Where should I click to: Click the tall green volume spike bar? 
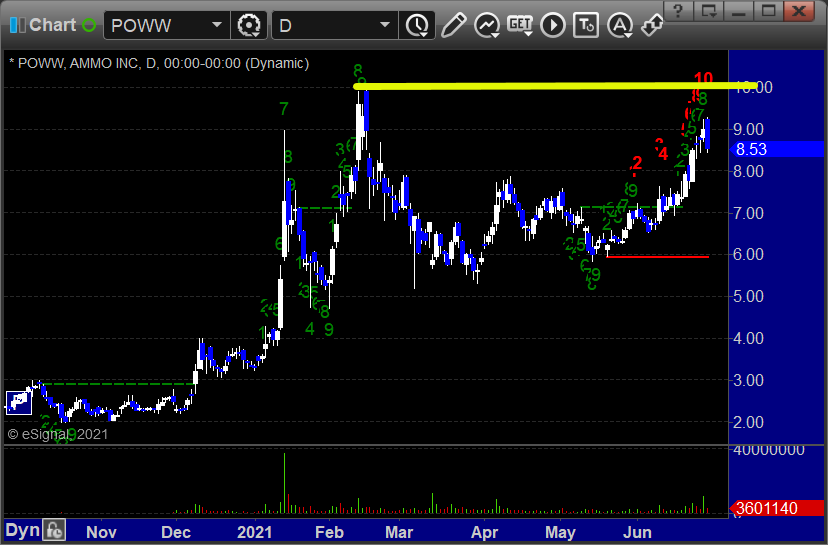[285, 483]
